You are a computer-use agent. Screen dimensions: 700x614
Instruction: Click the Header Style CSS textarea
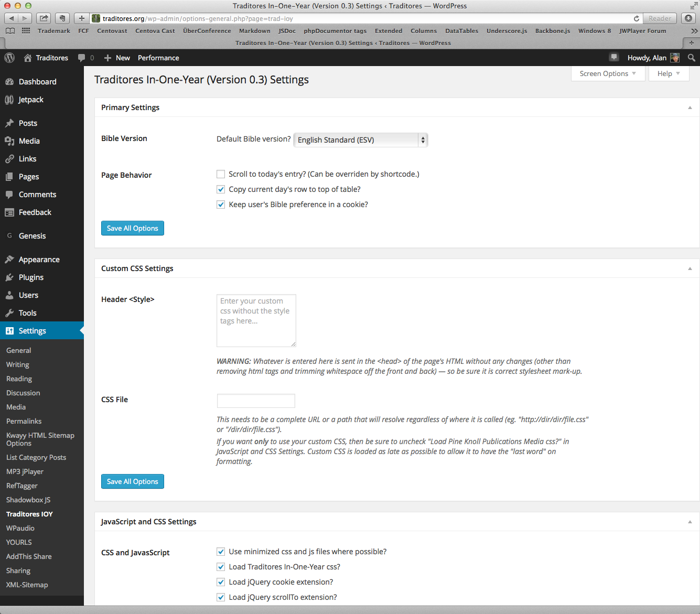coord(256,320)
